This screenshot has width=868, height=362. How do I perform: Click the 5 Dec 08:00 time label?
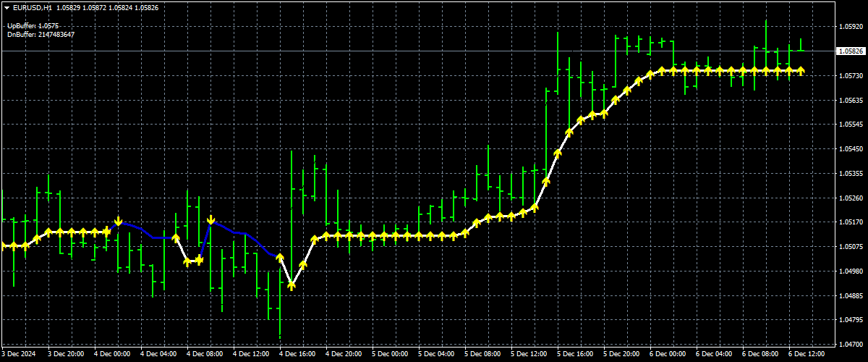pyautogui.click(x=482, y=355)
